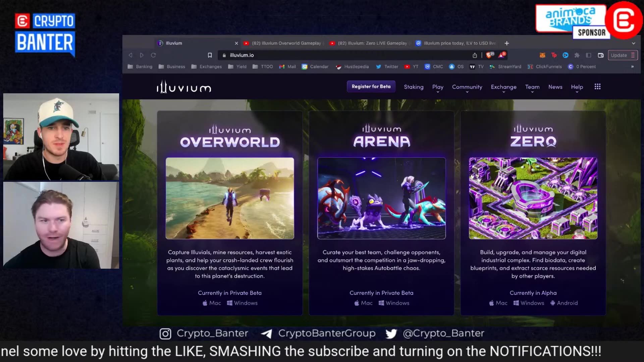The height and width of the screenshot is (362, 644).
Task: Open the Extensions puzzle piece menu
Action: coord(577,55)
